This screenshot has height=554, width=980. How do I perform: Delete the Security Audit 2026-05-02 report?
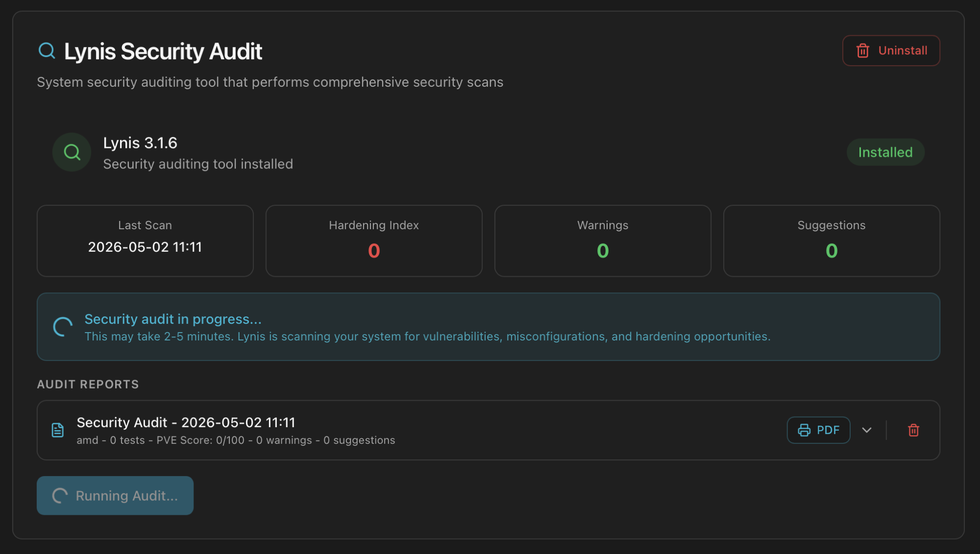[x=913, y=430]
